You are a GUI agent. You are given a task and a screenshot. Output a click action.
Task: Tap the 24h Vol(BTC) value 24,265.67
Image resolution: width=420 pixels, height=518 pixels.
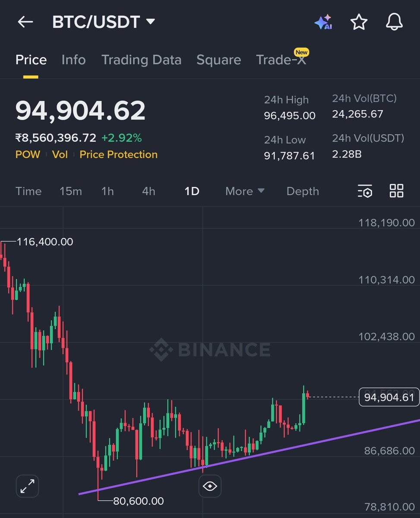[357, 114]
